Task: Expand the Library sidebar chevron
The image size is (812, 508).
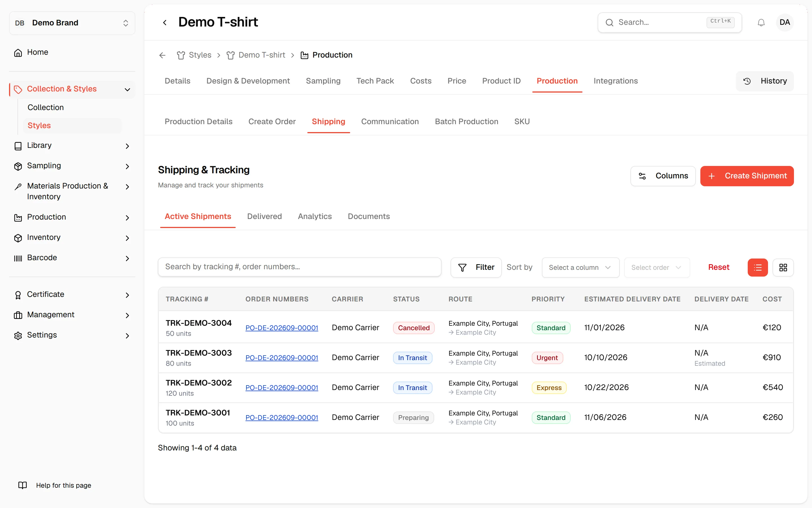Action: tap(127, 146)
